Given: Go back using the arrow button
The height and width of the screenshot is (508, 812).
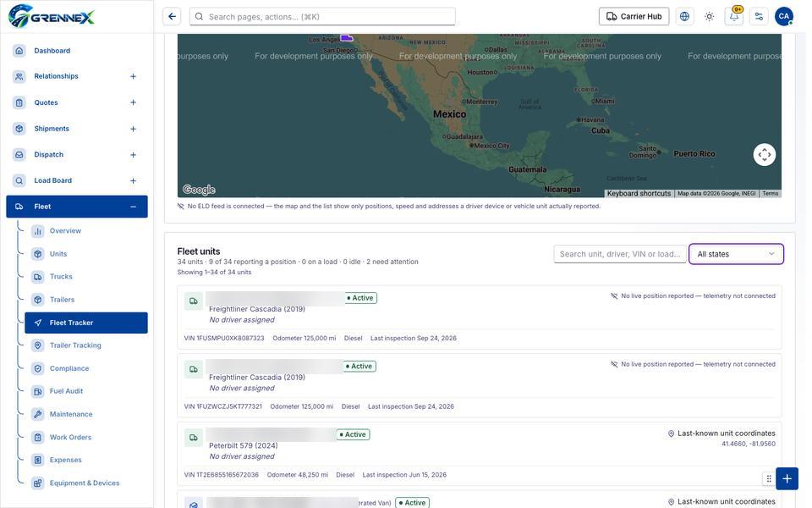Looking at the screenshot, I should coord(172,17).
